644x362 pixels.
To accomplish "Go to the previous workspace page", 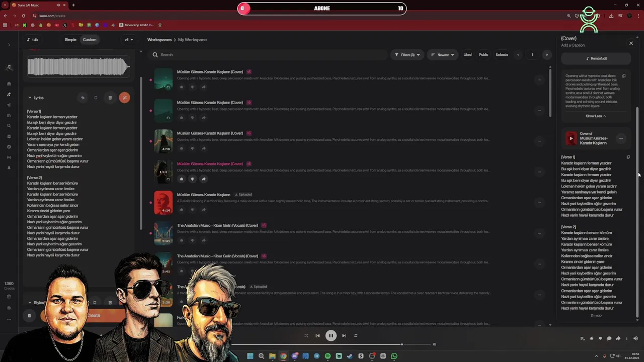I will (x=518, y=55).
